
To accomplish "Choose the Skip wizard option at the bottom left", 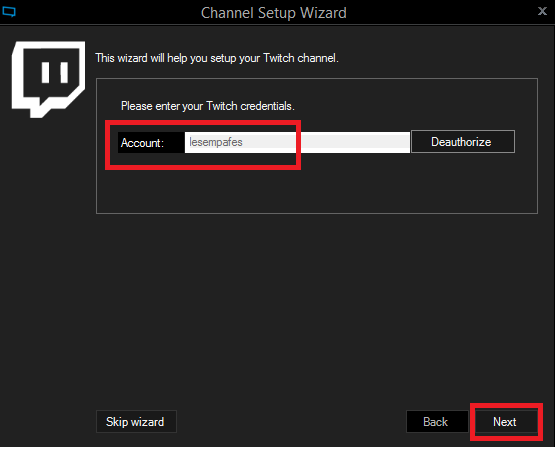I will [x=136, y=422].
